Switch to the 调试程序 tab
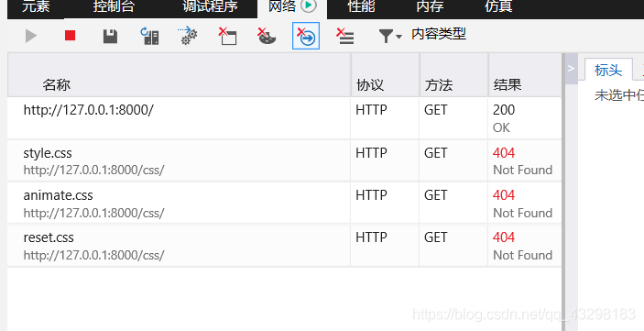Screen dimensions: 644x331 pyautogui.click(x=210, y=6)
